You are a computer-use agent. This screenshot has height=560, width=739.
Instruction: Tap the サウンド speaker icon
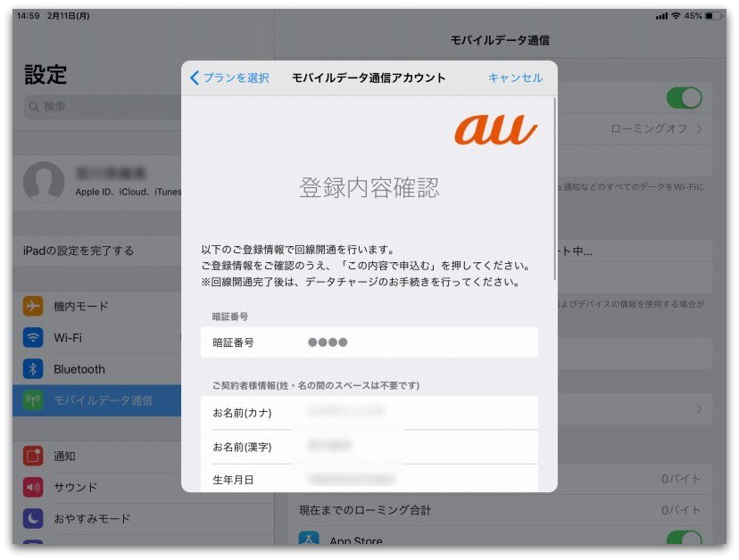pos(33,487)
